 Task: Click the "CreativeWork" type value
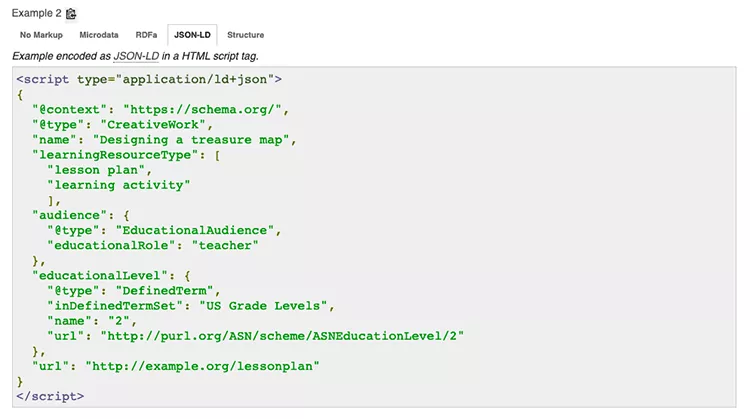coord(153,125)
